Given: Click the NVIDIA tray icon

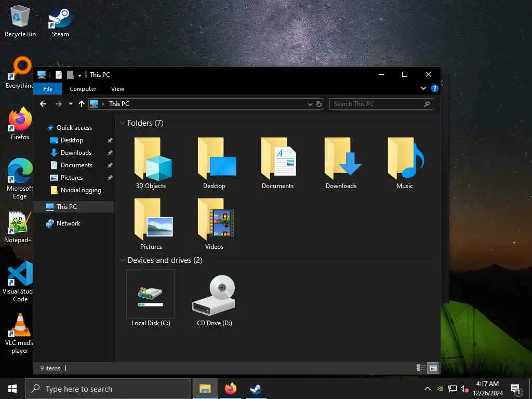Looking at the screenshot, I should tap(440, 389).
